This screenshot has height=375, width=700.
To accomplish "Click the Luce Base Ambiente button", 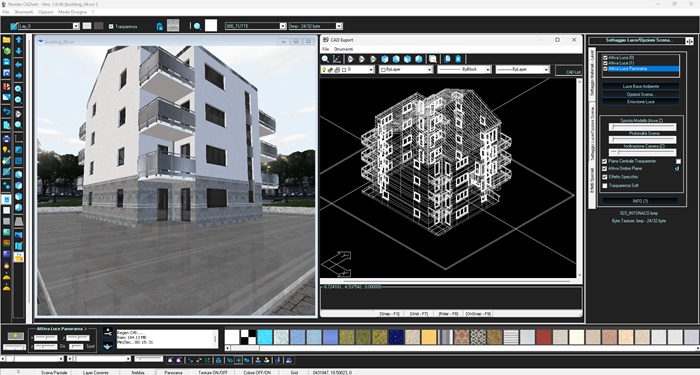I will [x=641, y=86].
